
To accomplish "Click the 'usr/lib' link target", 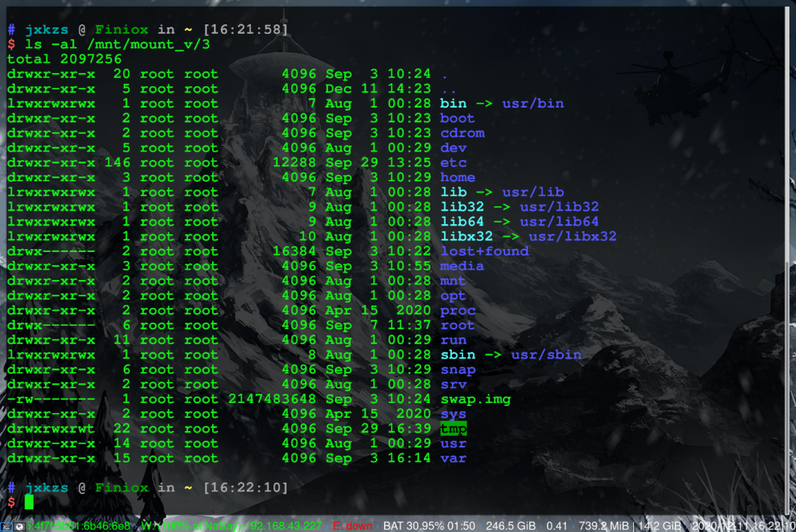I will 533,192.
